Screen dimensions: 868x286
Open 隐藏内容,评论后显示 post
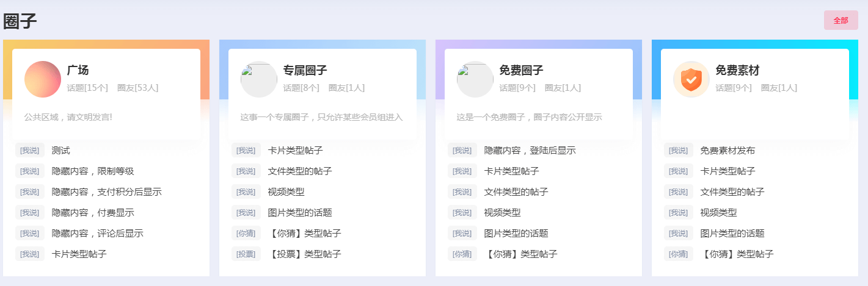click(98, 234)
